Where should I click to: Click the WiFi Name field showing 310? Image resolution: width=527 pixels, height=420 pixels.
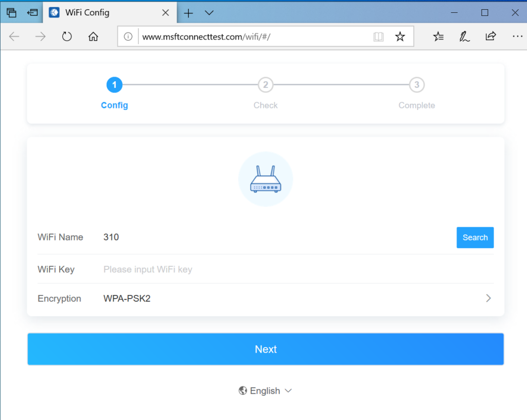273,238
